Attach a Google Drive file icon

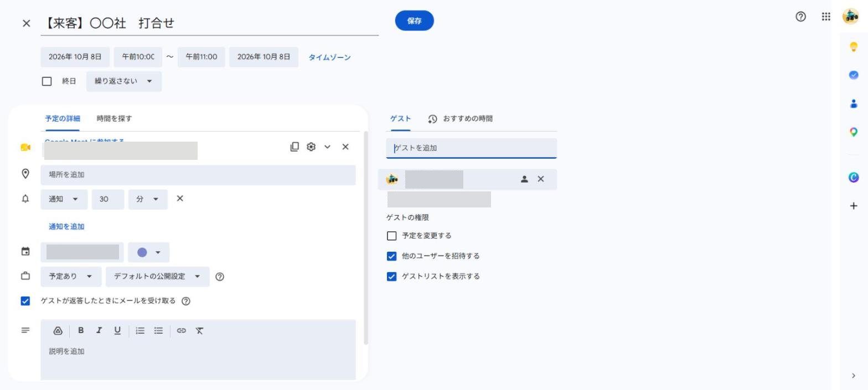click(x=58, y=331)
